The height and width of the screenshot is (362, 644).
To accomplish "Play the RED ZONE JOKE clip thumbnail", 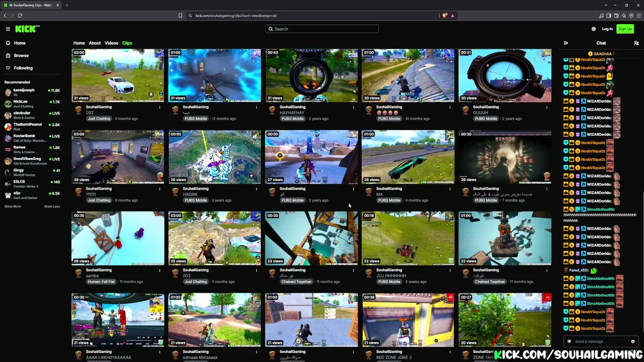I will [408, 320].
